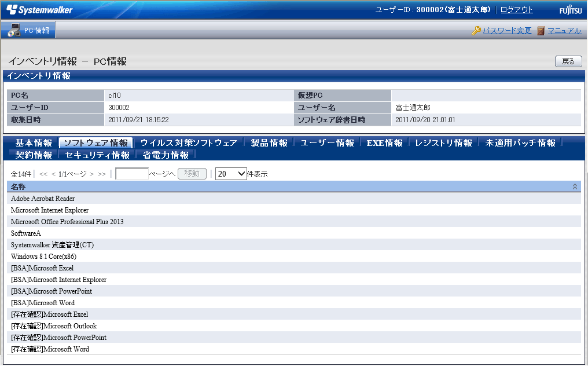Click the Fujitsu logo
The image size is (588, 366).
[x=571, y=10]
